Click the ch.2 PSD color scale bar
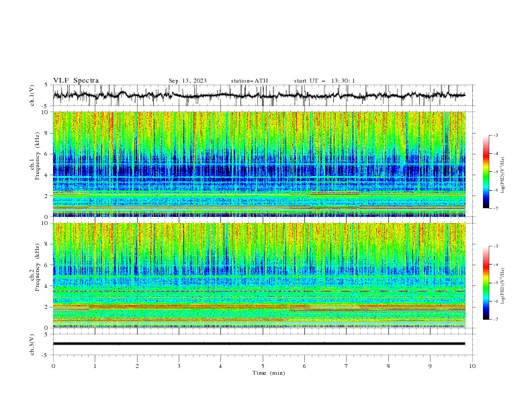Image resolution: width=532 pixels, height=411 pixels. click(486, 283)
